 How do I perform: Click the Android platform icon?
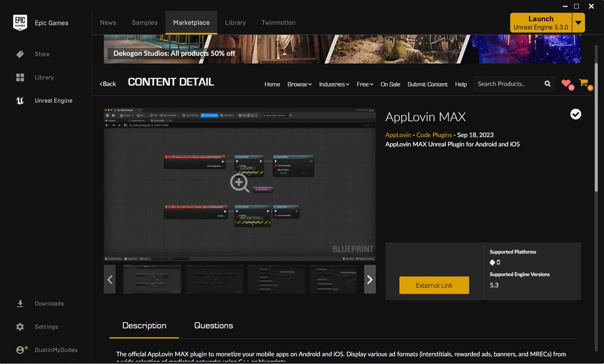coord(492,262)
